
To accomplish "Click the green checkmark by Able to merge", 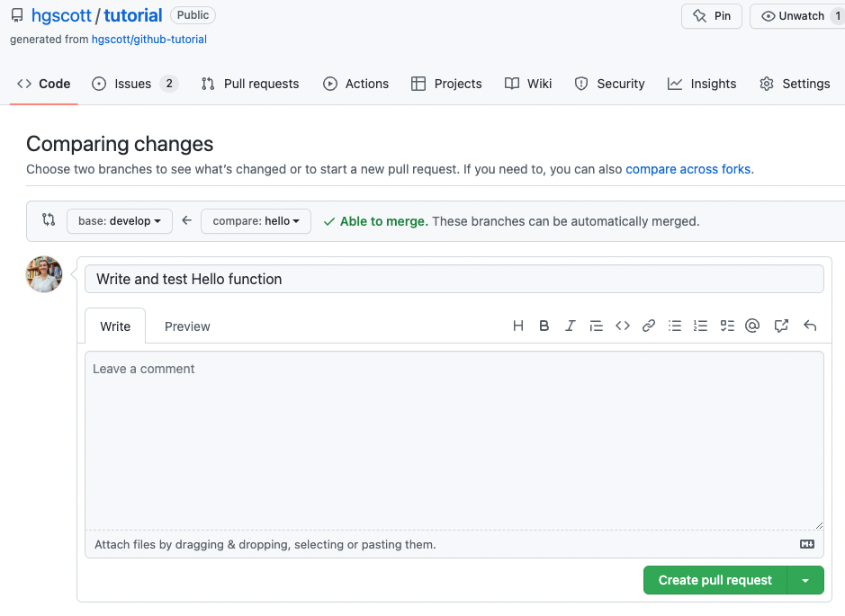I will [328, 221].
